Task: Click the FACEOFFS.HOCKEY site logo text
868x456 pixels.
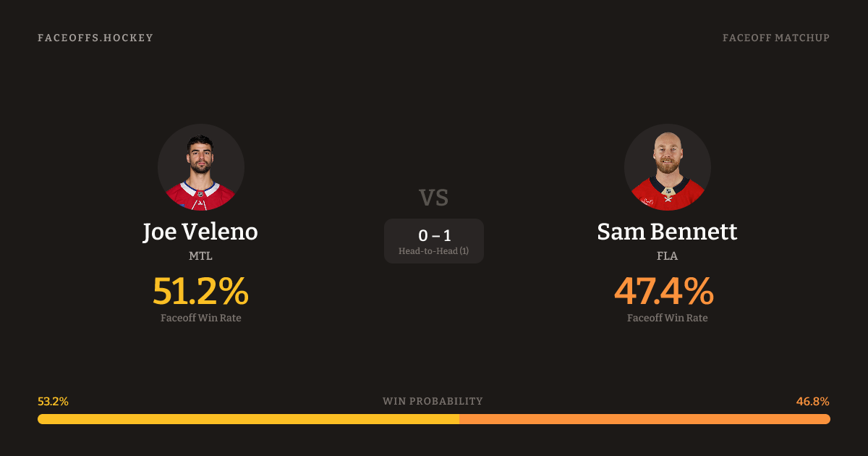Action: point(95,38)
